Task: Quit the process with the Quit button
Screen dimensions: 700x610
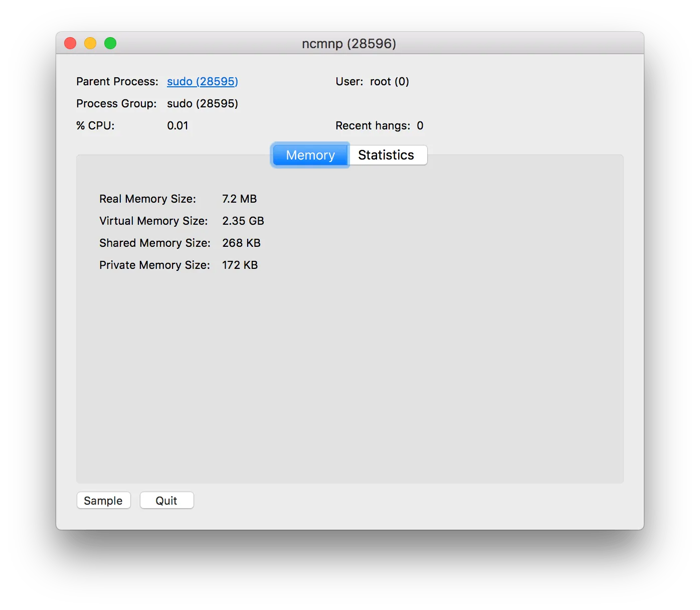Action: click(166, 501)
